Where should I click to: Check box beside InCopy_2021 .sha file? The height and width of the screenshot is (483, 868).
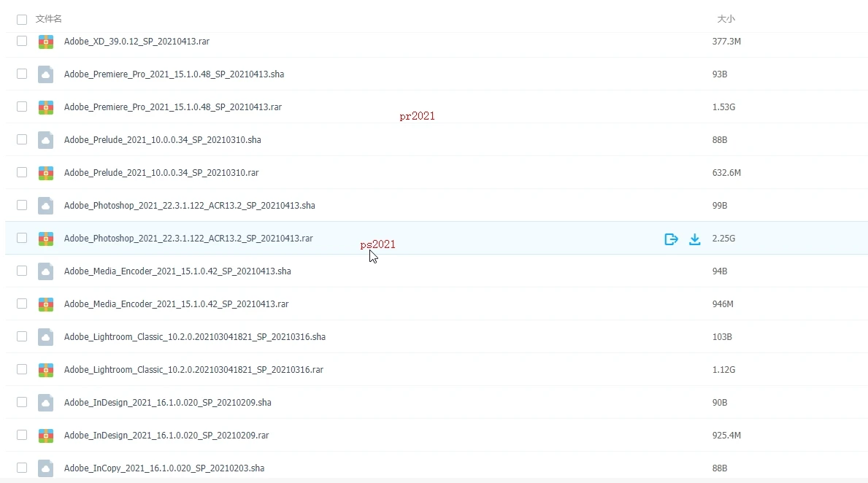22,468
